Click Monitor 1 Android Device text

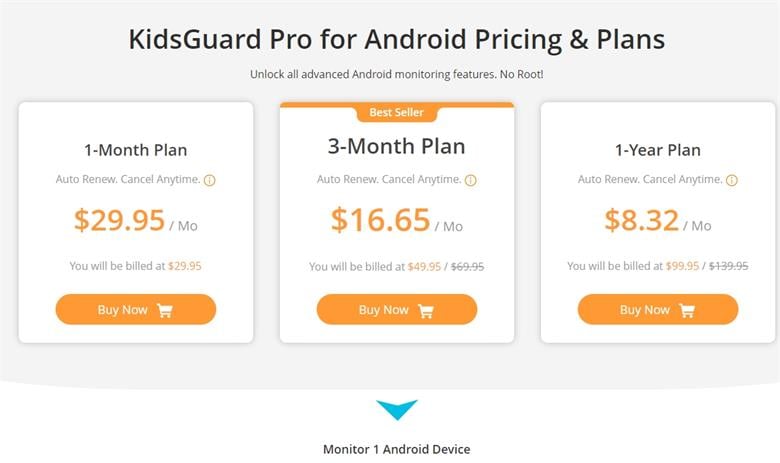pyautogui.click(x=397, y=449)
